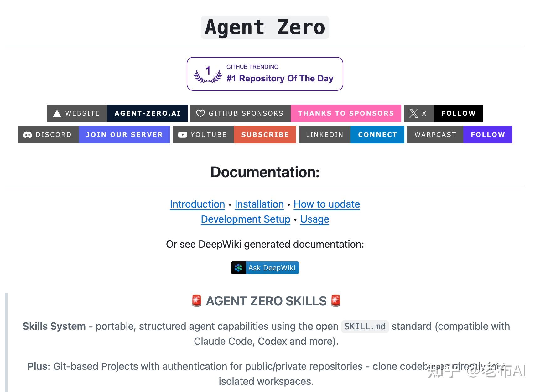
Task: Click the THANKS TO SPONSORS pink badge
Action: tap(346, 113)
